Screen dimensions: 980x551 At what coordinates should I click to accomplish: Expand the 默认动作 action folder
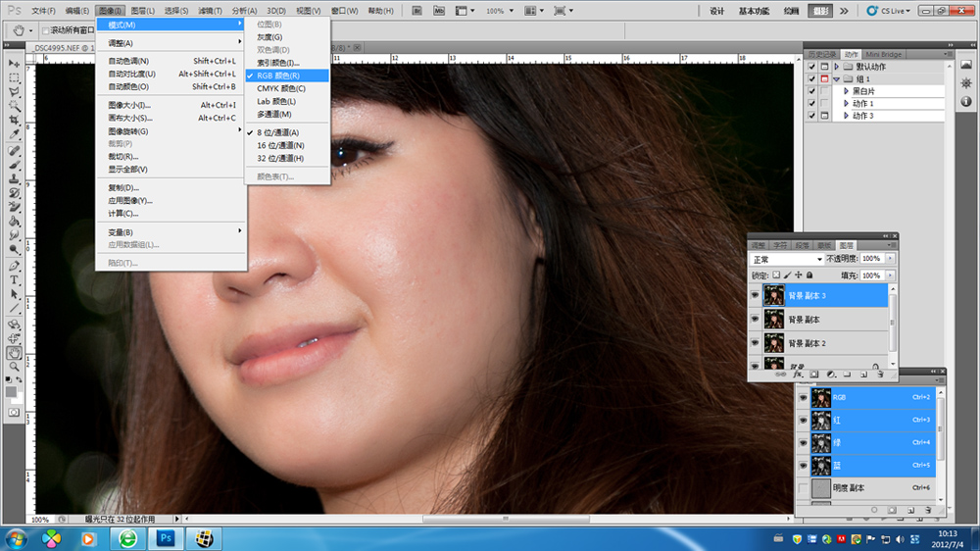[x=836, y=67]
